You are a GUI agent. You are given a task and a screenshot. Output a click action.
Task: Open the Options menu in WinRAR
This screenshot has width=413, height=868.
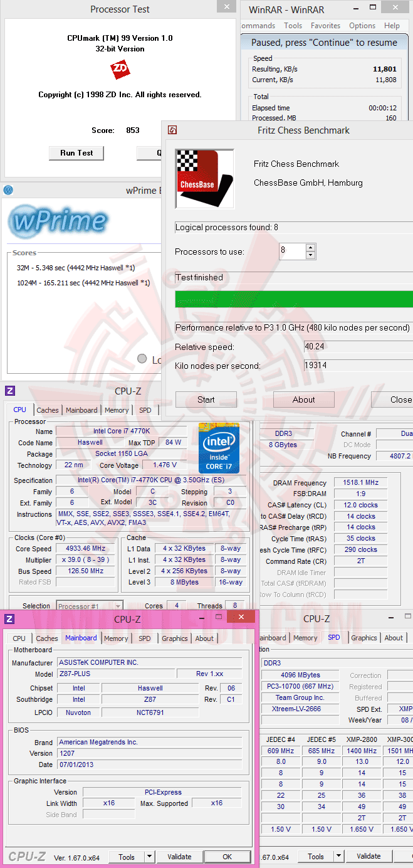pos(362,26)
